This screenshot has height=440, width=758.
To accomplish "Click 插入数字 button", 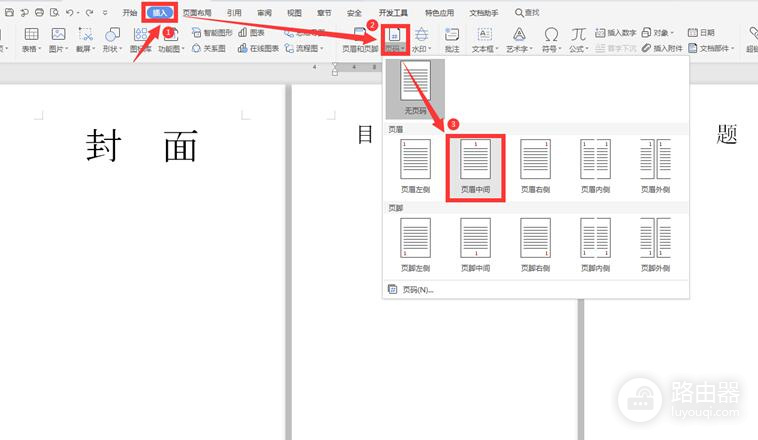I will point(615,32).
